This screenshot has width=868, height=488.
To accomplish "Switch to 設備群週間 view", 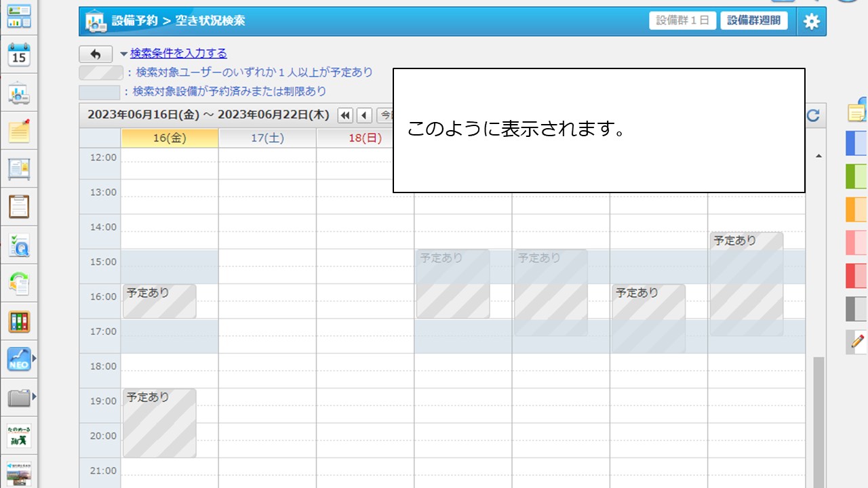I will point(753,21).
